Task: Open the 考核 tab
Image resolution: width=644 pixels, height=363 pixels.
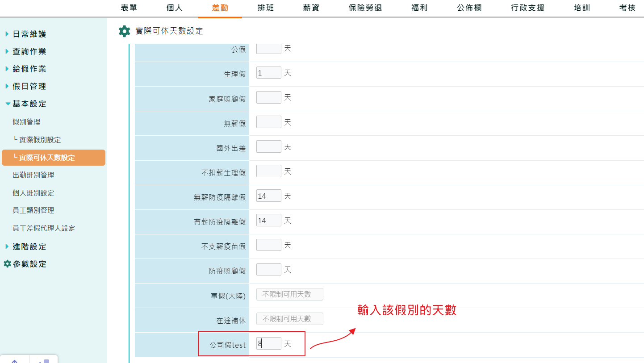Action: coord(627,8)
